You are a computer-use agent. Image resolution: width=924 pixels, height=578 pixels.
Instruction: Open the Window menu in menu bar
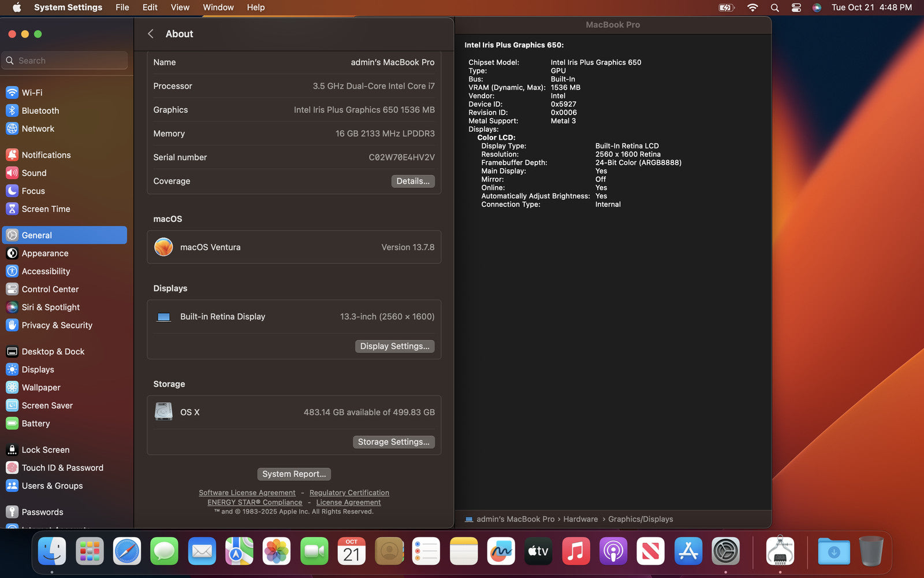coord(218,8)
